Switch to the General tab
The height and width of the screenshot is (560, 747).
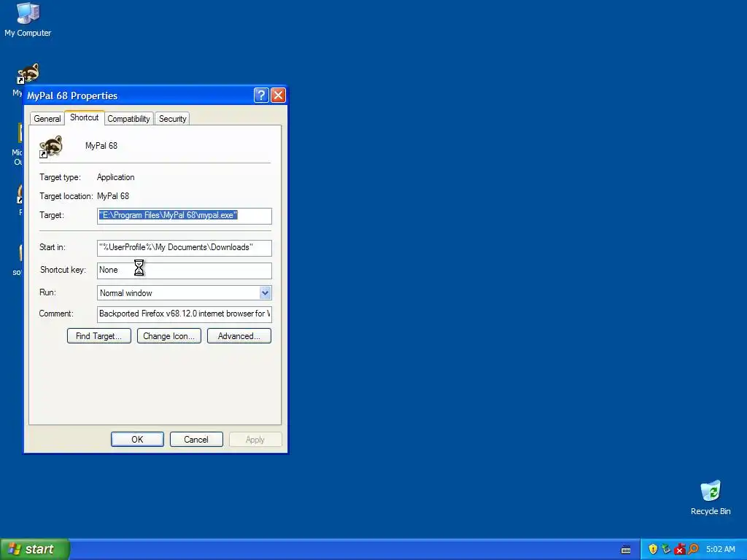pos(47,119)
